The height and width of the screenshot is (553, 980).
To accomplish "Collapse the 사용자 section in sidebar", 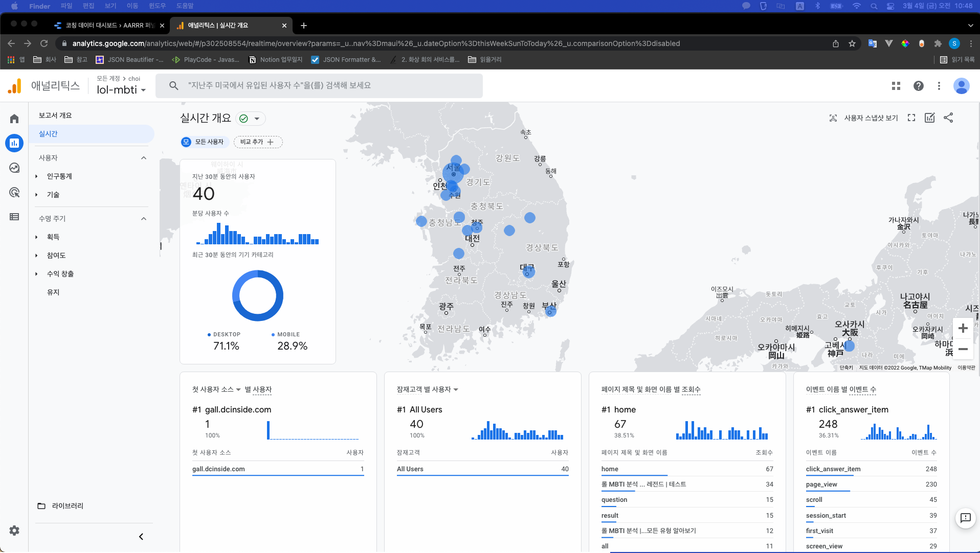I will pos(144,157).
